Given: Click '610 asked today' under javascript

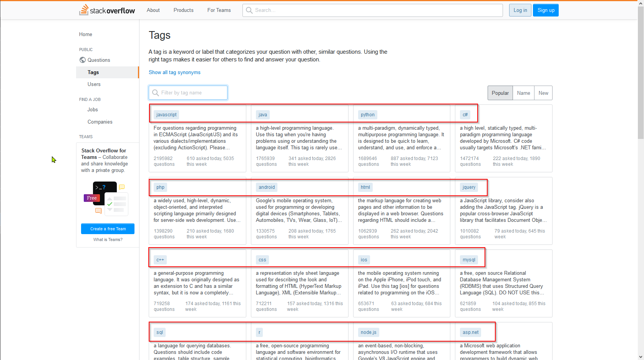Looking at the screenshot, I should [204, 159].
